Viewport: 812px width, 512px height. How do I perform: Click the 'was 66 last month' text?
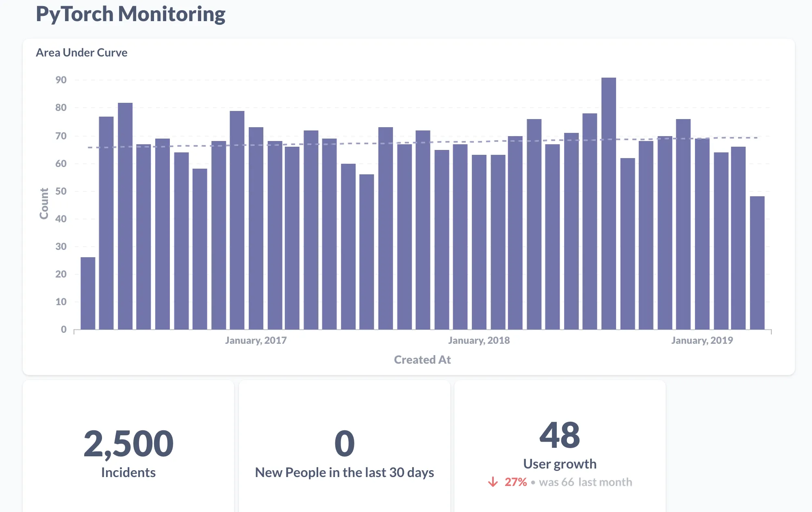tap(586, 482)
